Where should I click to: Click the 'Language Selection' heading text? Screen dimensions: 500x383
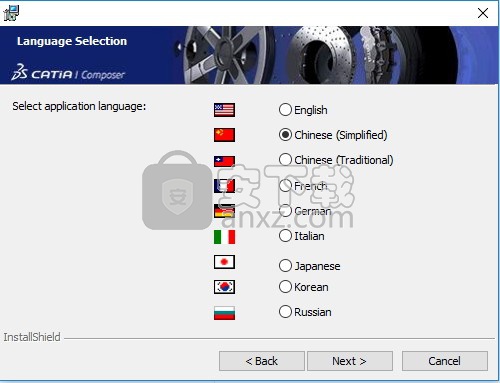coord(72,41)
